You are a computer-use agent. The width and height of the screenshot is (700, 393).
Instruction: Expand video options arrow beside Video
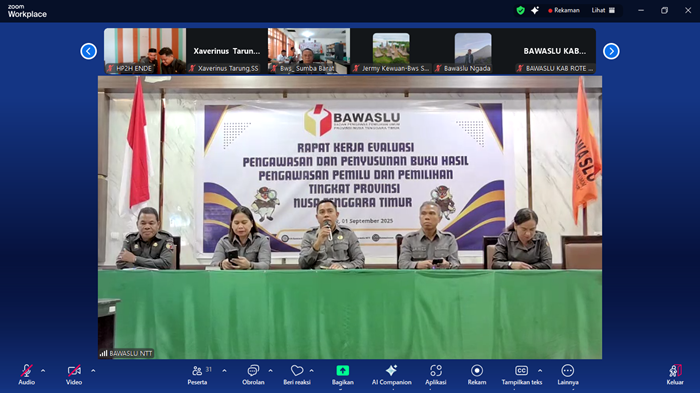(x=93, y=371)
